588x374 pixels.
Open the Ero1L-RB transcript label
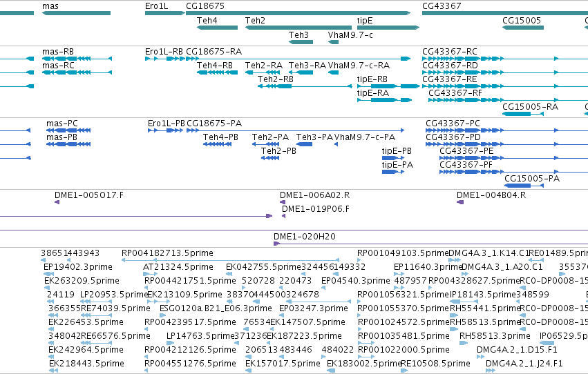coord(164,52)
